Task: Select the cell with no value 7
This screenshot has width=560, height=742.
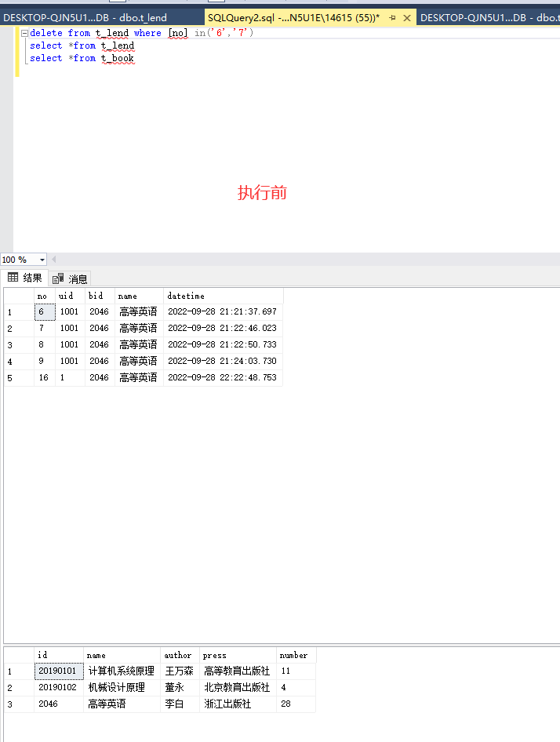Action: (x=45, y=329)
